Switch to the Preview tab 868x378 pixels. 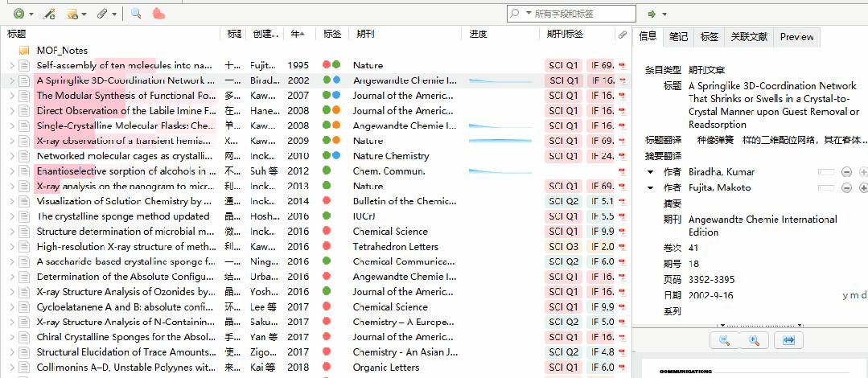[796, 36]
